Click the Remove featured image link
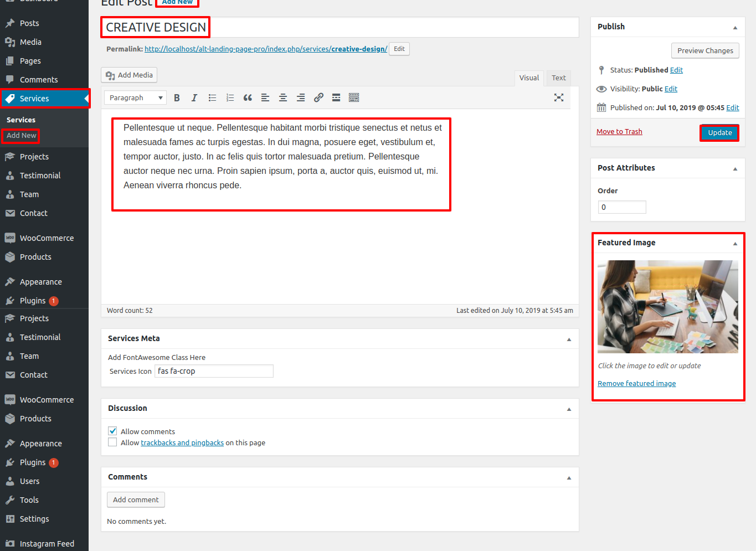Screen dimensions: 756x551 tap(636, 384)
